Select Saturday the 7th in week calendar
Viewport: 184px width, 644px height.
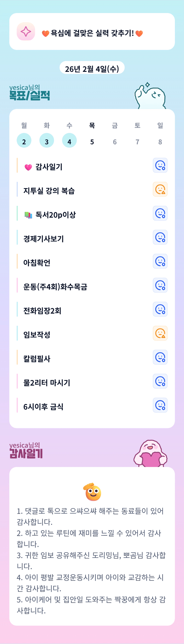(137, 141)
